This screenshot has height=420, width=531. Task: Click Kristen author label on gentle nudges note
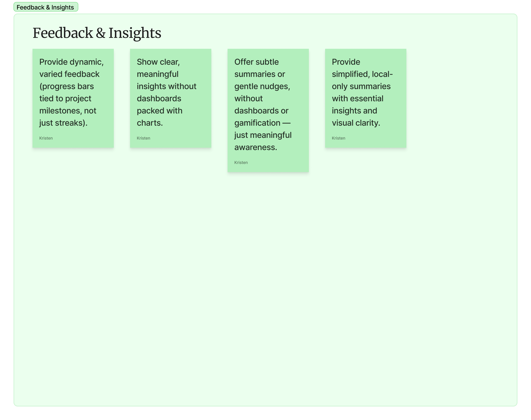241,163
